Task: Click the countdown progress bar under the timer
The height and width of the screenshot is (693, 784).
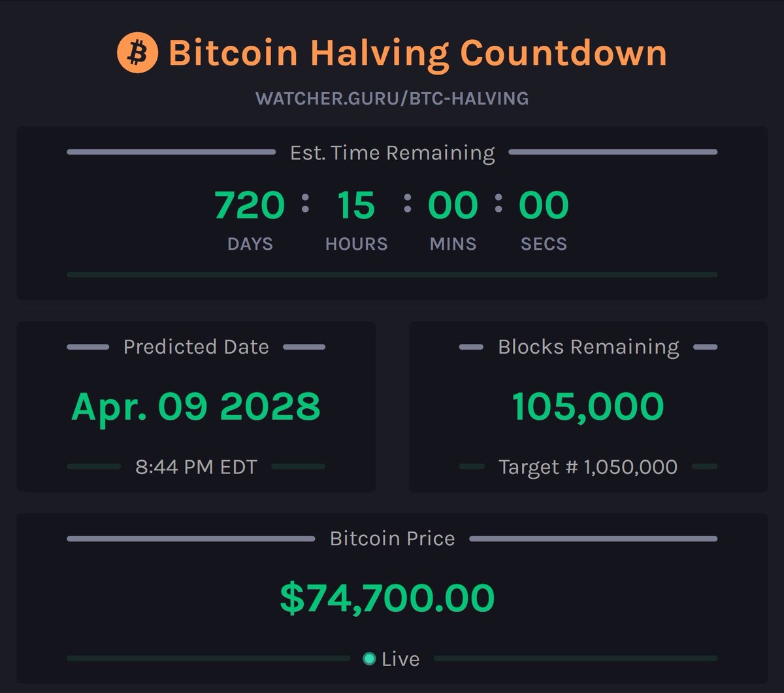Action: coord(392,275)
